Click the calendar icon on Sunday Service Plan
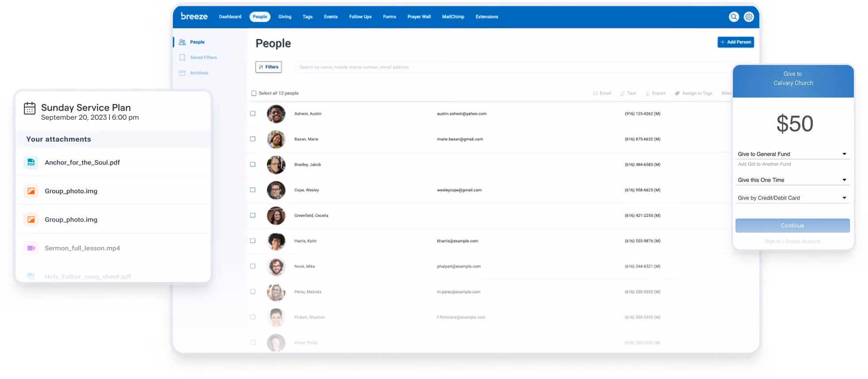 (30, 108)
